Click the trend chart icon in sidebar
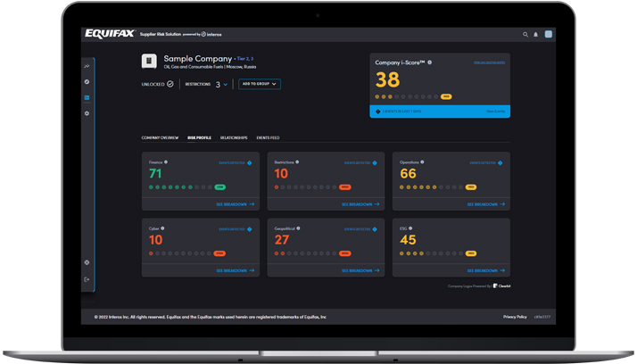Viewport: 637px width, 364px height. coord(87,66)
